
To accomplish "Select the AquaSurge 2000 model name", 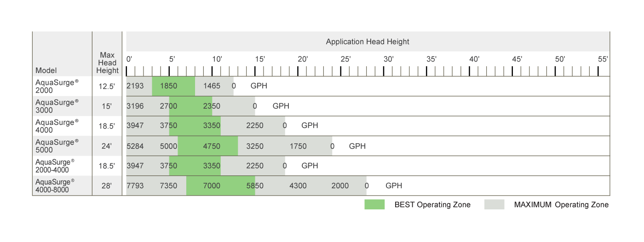I will (57, 86).
